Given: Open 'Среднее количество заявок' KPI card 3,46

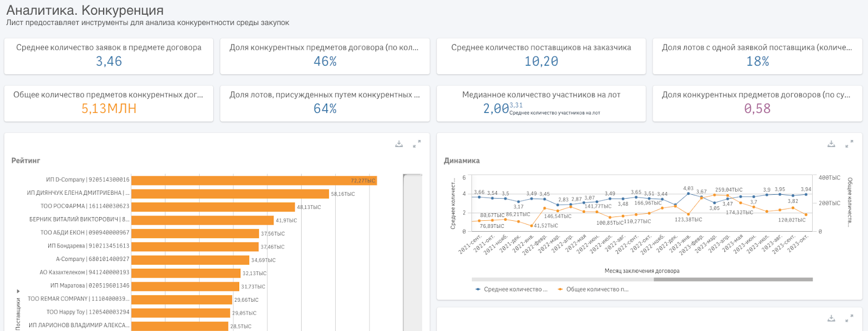Looking at the screenshot, I should pyautogui.click(x=108, y=56).
